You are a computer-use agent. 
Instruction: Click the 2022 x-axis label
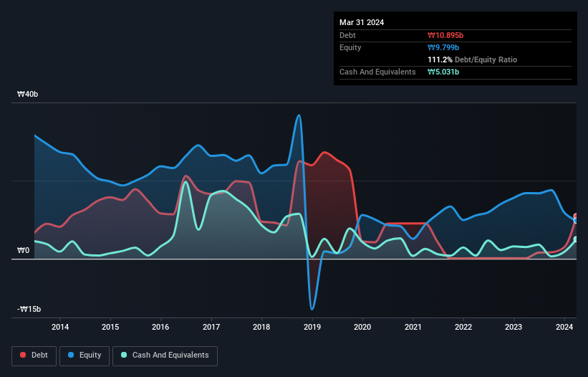(x=463, y=327)
